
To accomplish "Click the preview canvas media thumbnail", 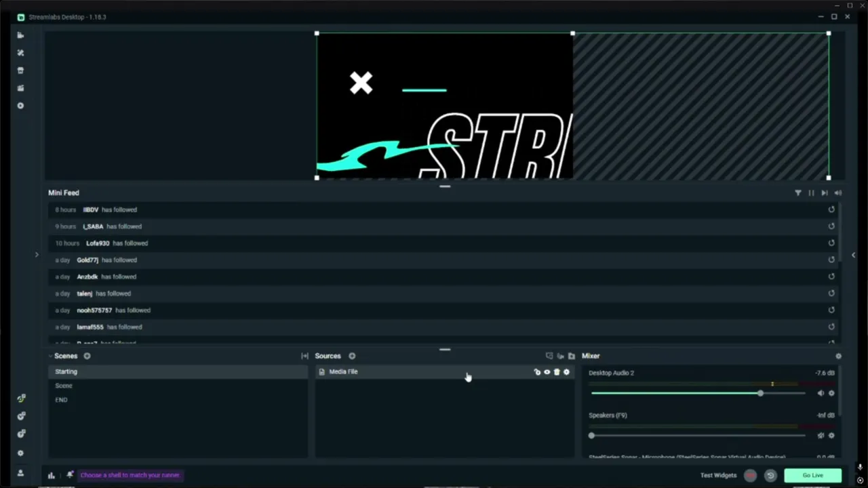I will (445, 106).
